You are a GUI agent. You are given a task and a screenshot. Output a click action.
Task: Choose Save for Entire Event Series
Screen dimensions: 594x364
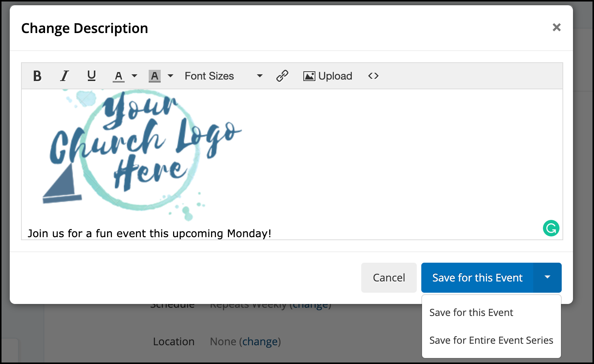coord(491,340)
